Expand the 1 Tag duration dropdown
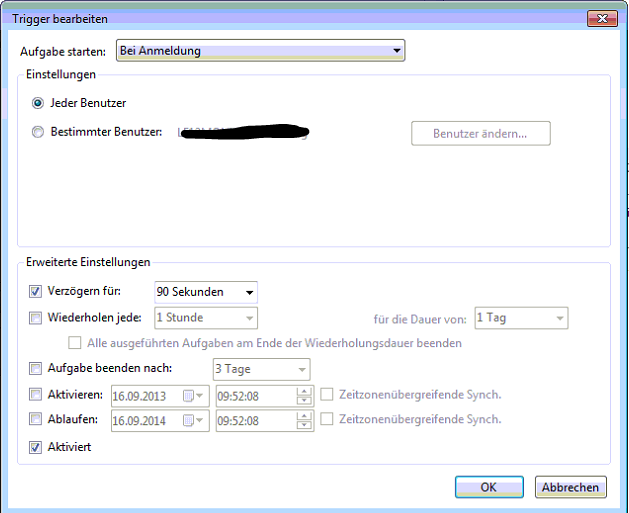629x513 pixels. click(x=559, y=318)
